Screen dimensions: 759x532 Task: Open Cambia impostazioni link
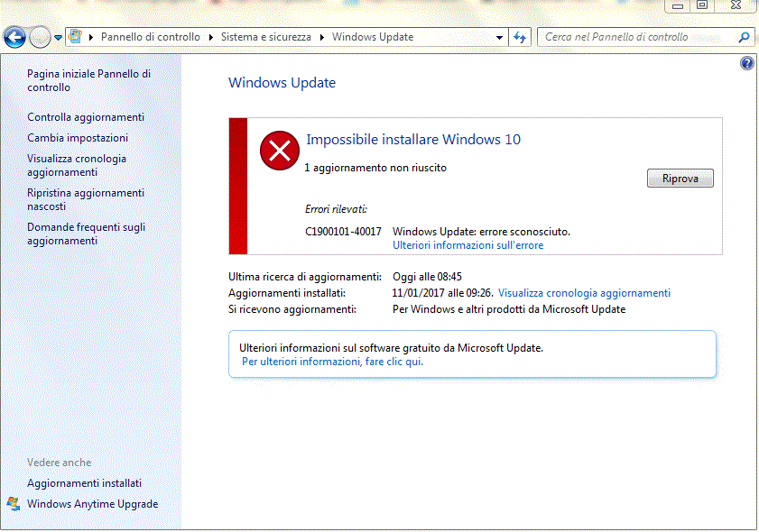78,138
